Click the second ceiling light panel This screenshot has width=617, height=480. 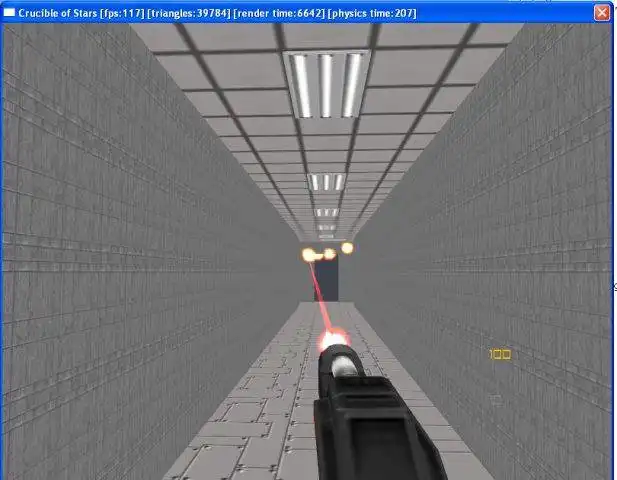(x=326, y=182)
